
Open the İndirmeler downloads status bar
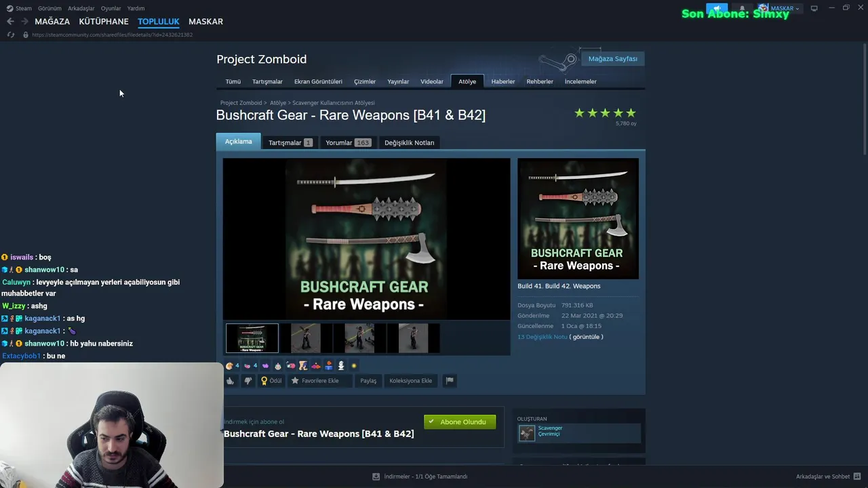[x=420, y=476]
